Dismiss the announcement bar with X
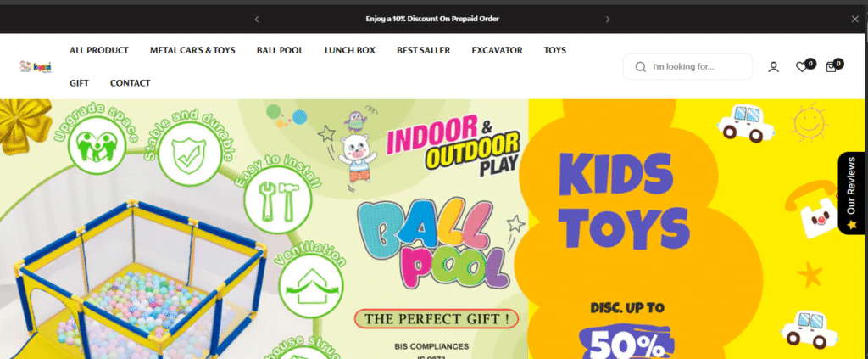 coord(854,19)
